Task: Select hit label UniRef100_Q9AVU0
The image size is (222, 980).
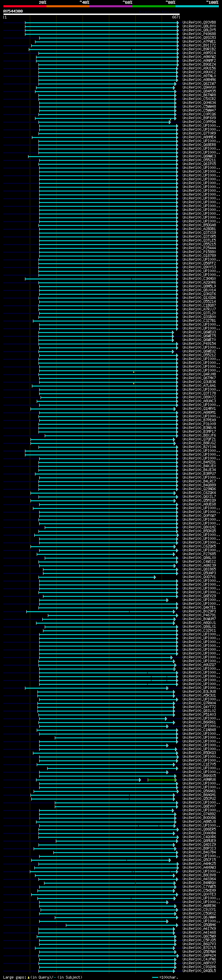Action: pyautogui.click(x=199, y=88)
